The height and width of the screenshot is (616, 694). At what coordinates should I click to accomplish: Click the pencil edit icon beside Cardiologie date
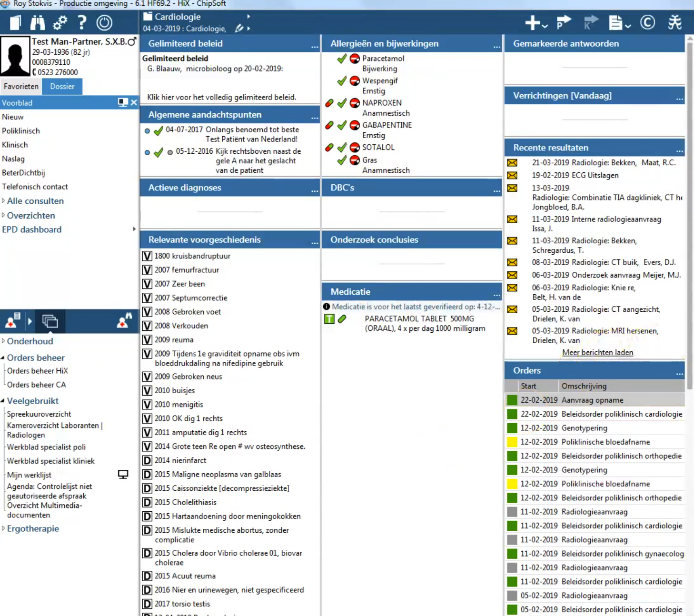239,29
